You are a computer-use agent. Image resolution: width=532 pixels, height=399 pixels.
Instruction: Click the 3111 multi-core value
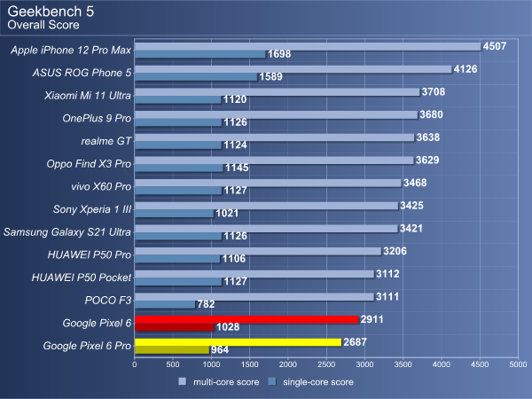[x=387, y=296]
